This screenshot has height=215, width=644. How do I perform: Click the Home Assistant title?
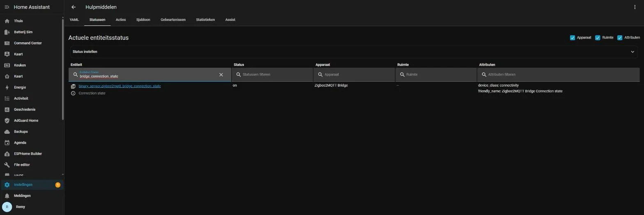click(x=32, y=7)
